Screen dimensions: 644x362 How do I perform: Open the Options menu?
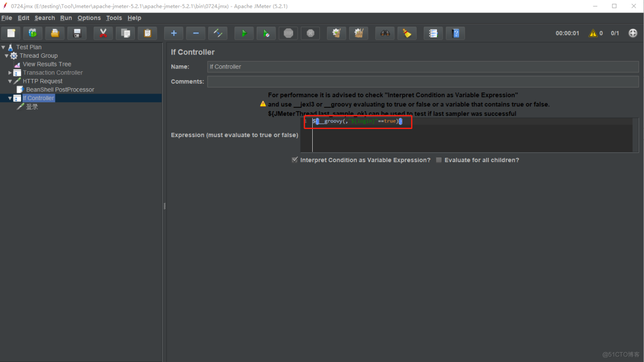pos(89,18)
